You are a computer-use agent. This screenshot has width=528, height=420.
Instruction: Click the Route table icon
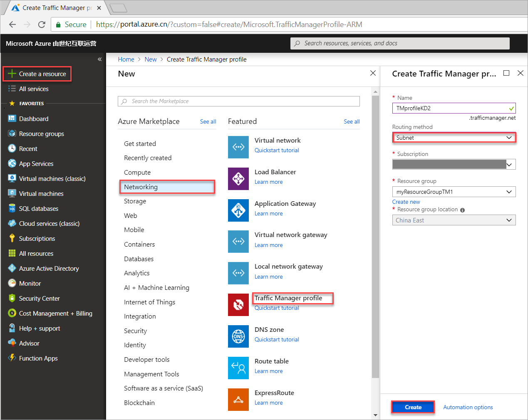tap(238, 368)
